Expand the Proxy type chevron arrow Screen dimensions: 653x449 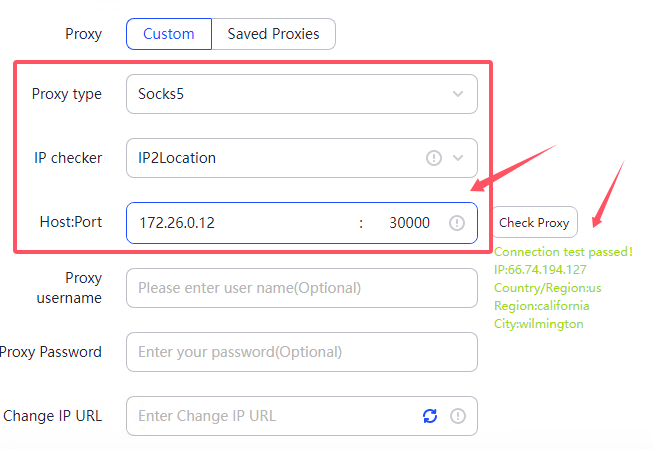click(x=458, y=95)
